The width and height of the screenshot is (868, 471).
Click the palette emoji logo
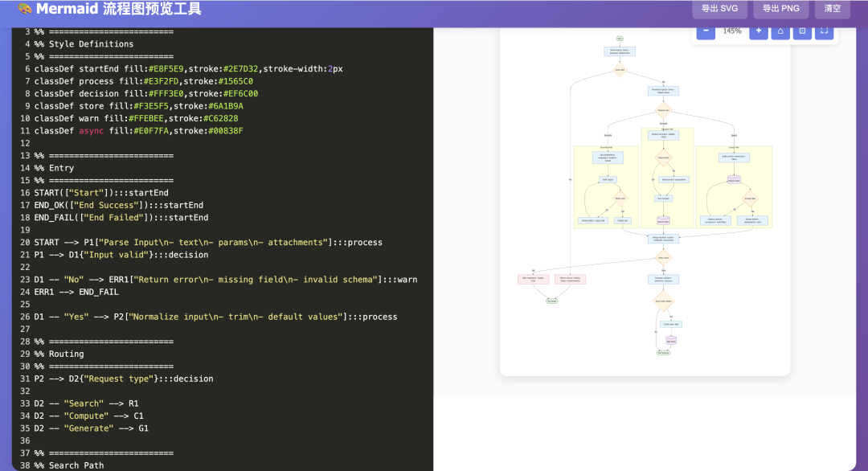[x=25, y=10]
